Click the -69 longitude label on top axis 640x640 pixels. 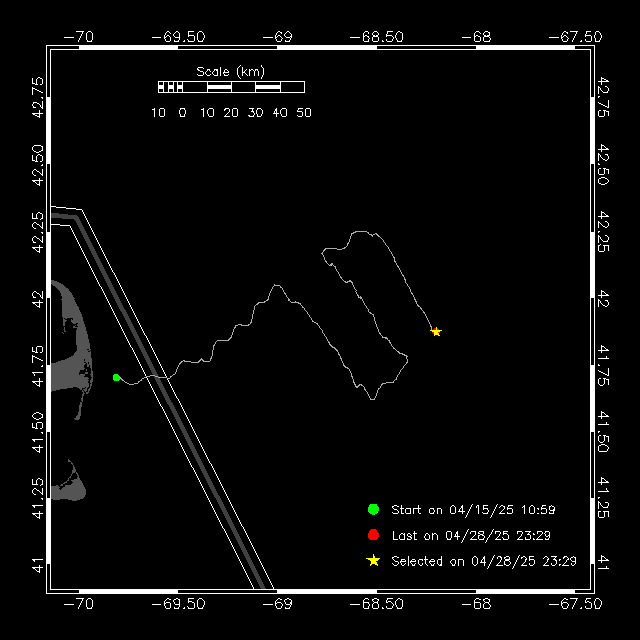tap(280, 37)
